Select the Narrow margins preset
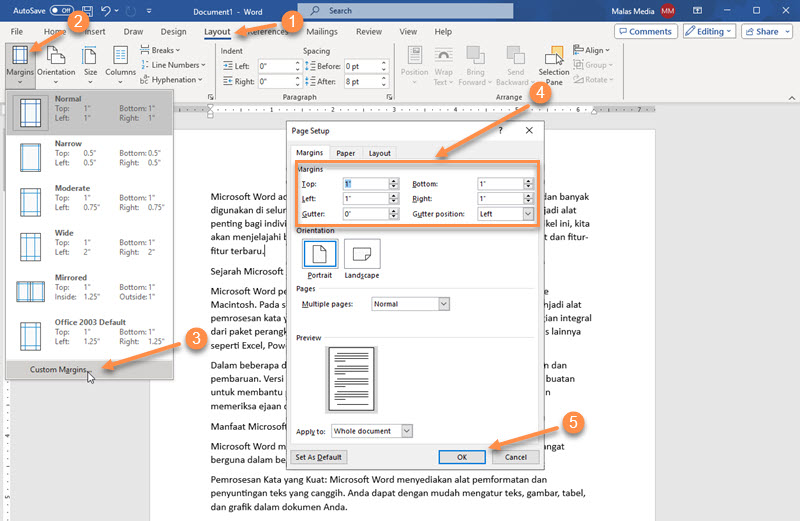Viewport: 800px width, 521px height. 90,157
